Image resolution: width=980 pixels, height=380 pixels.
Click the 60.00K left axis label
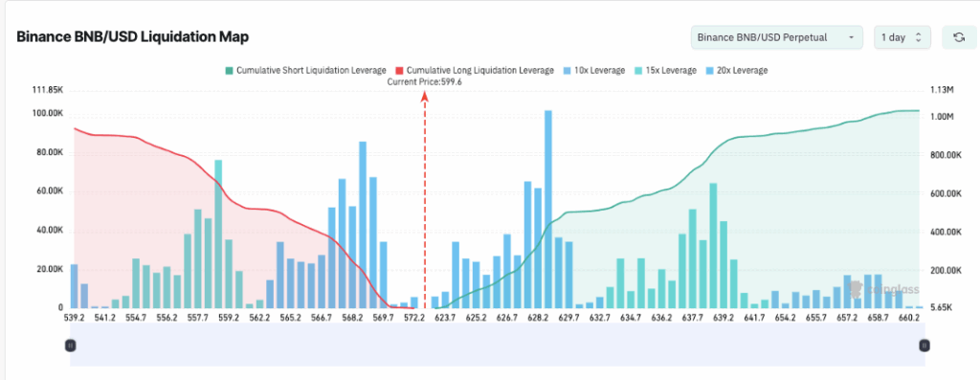coord(51,191)
